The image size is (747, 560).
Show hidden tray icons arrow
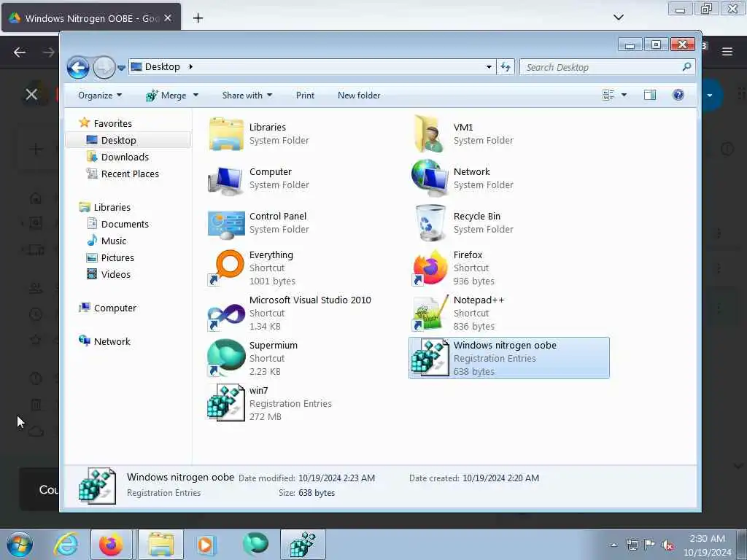[614, 545]
